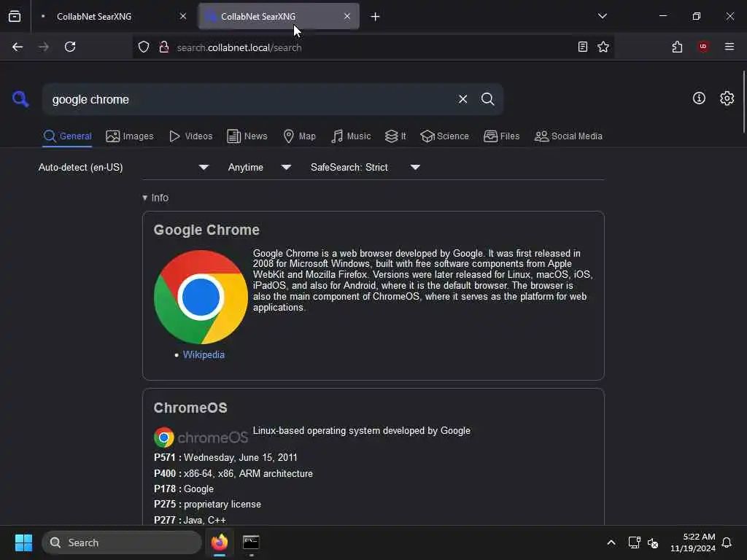Click the Google Chrome logo image
747x560 pixels.
pyautogui.click(x=201, y=297)
